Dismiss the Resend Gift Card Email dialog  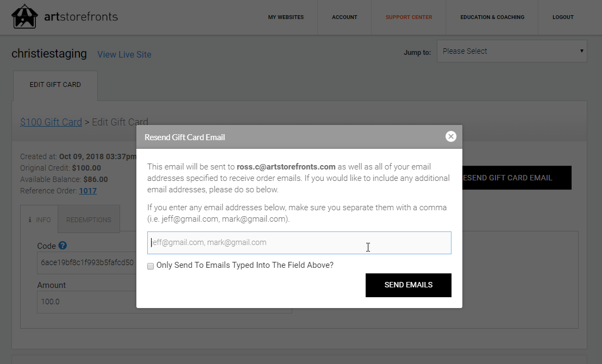451,136
